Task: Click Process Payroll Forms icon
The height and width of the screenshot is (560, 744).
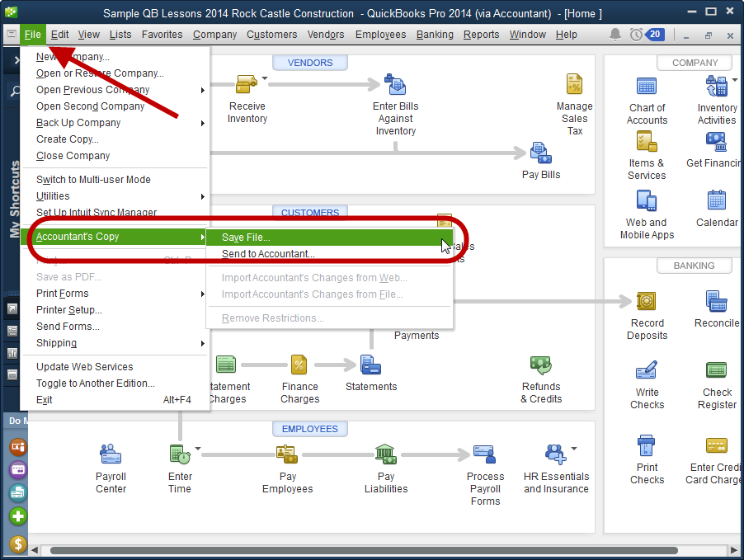Action: tap(484, 454)
